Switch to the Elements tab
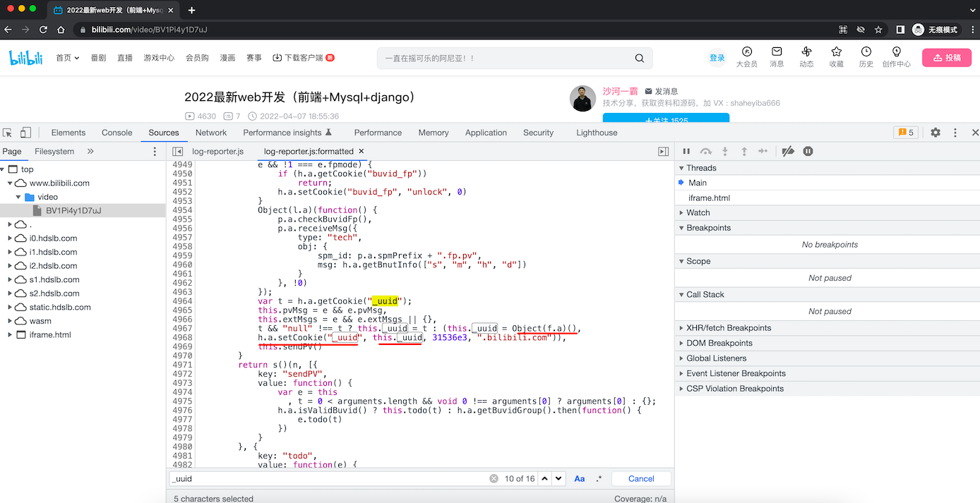Screen dimensions: 980x503 [68, 133]
